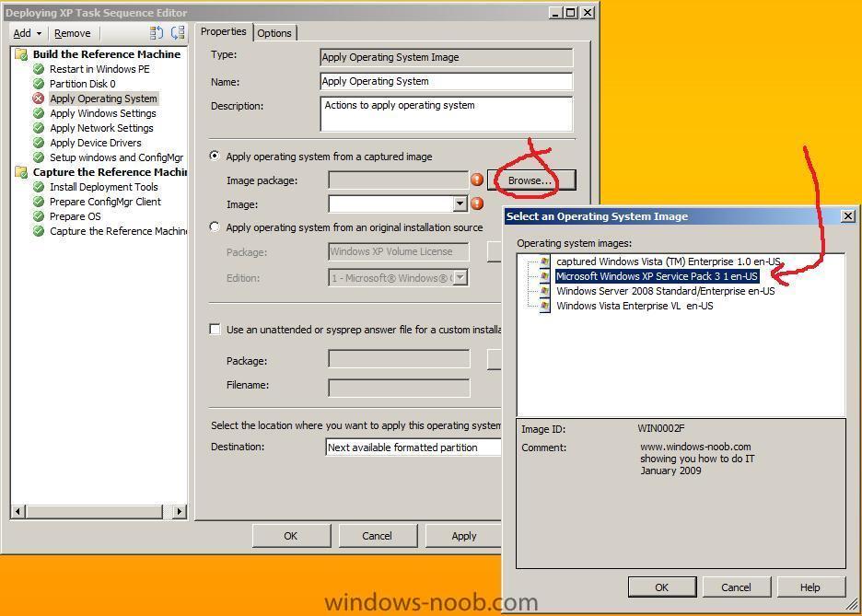Click green check icon beside Prepare ConfigMgr Client
Image resolution: width=862 pixels, height=616 pixels.
(39, 202)
